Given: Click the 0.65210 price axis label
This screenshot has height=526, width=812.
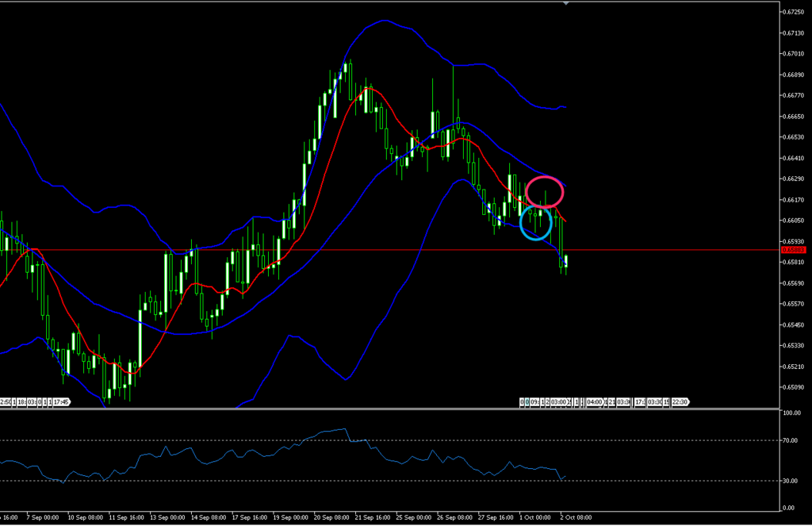Looking at the screenshot, I should point(794,367).
